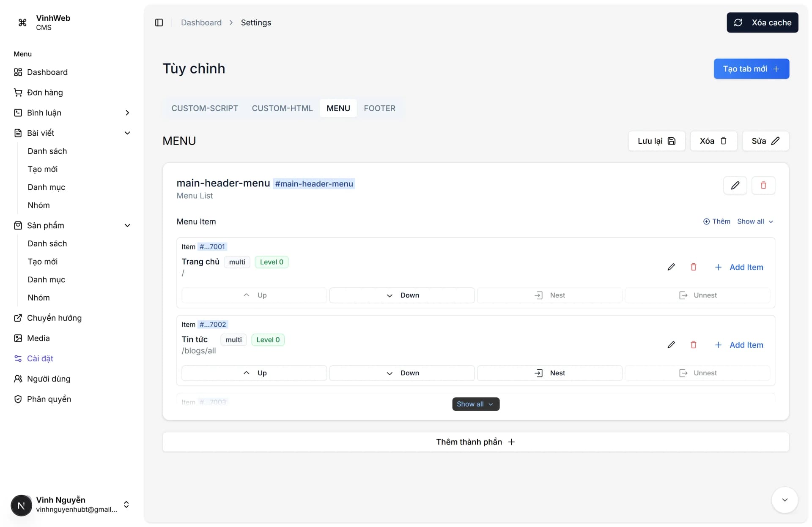This screenshot has height=527, width=812.
Task: Open the account switcher next to Vinh Nguyễn
Action: [x=126, y=504]
